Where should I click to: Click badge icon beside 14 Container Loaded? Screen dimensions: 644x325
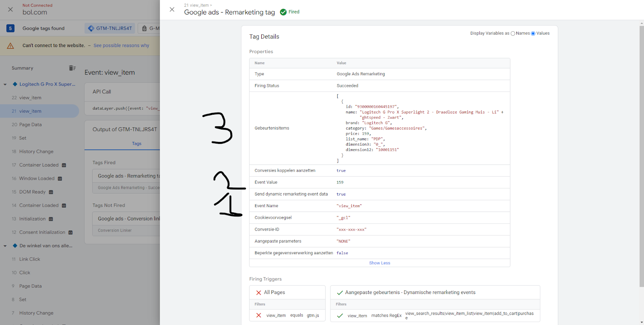(x=64, y=206)
